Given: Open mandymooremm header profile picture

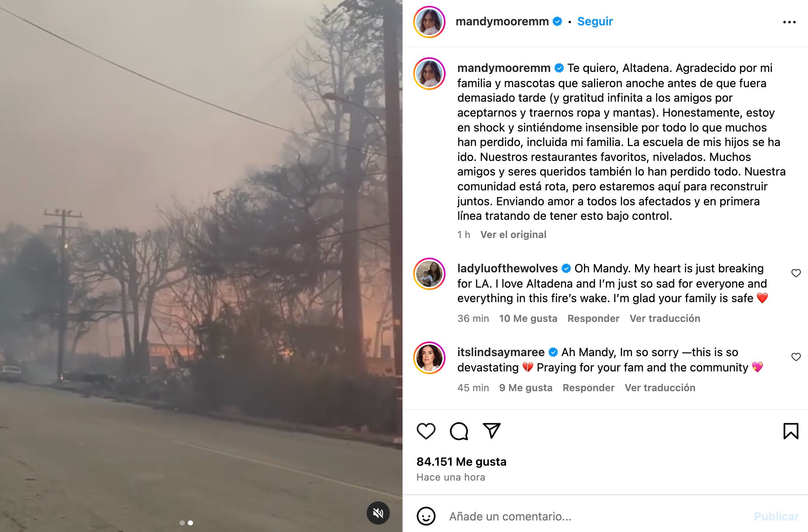Looking at the screenshot, I should pos(429,22).
